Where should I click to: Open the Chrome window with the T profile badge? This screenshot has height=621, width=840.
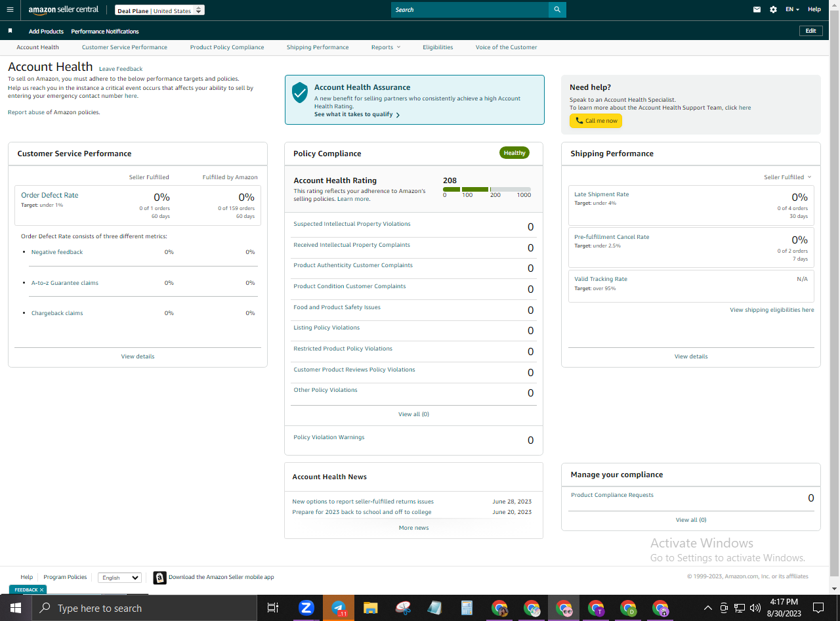pyautogui.click(x=596, y=608)
